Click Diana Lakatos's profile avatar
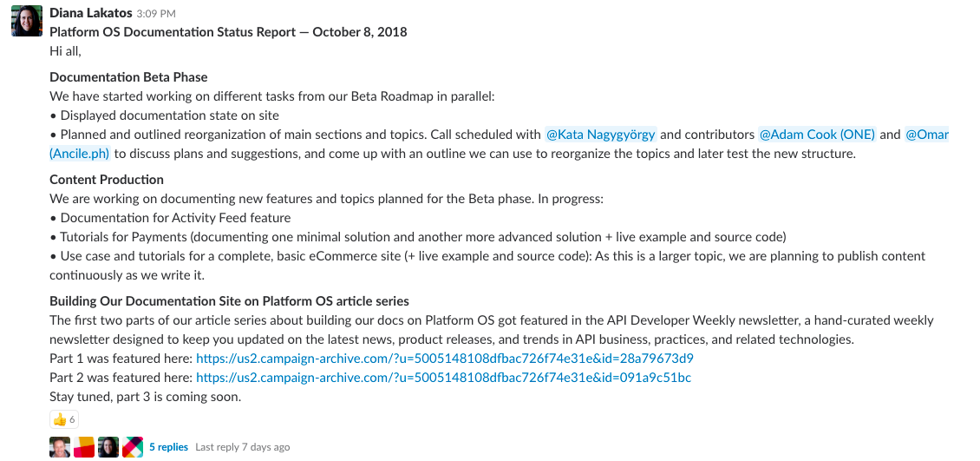The height and width of the screenshot is (461, 980). tap(26, 21)
